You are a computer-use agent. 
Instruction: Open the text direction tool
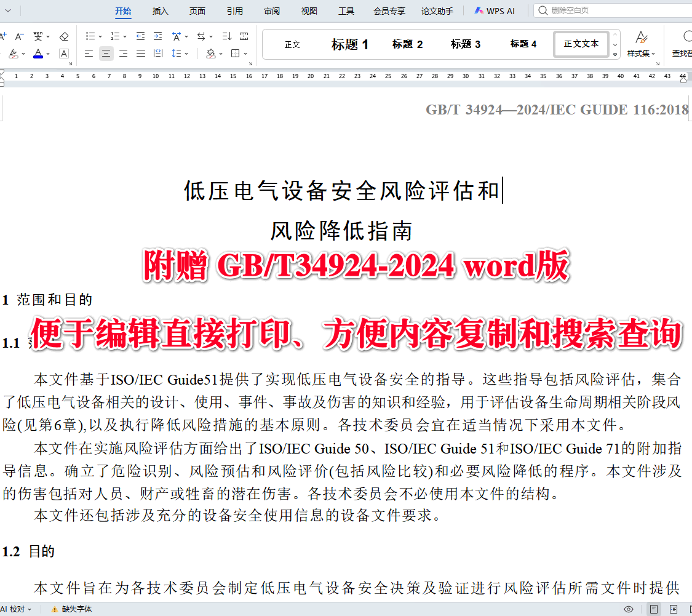tap(201, 36)
